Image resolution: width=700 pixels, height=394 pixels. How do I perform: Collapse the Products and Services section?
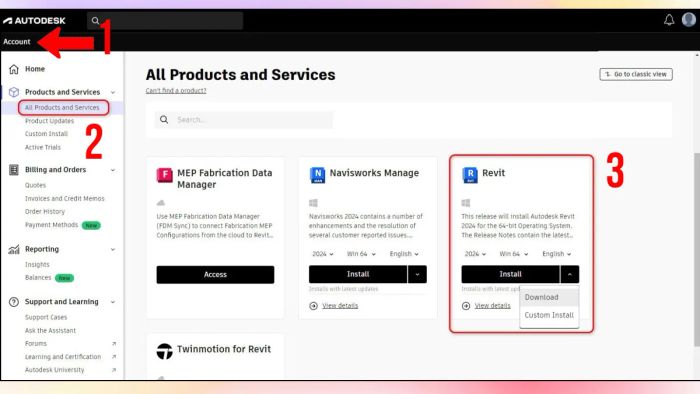(113, 92)
